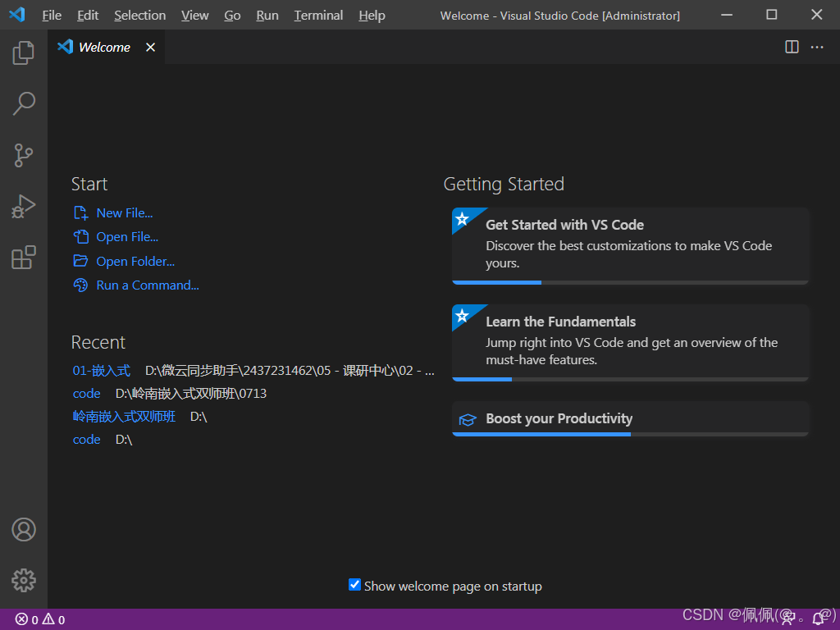This screenshot has height=630, width=840.
Task: Click path text D:\岭南嵌入式双师班\0713
Action: coord(191,394)
